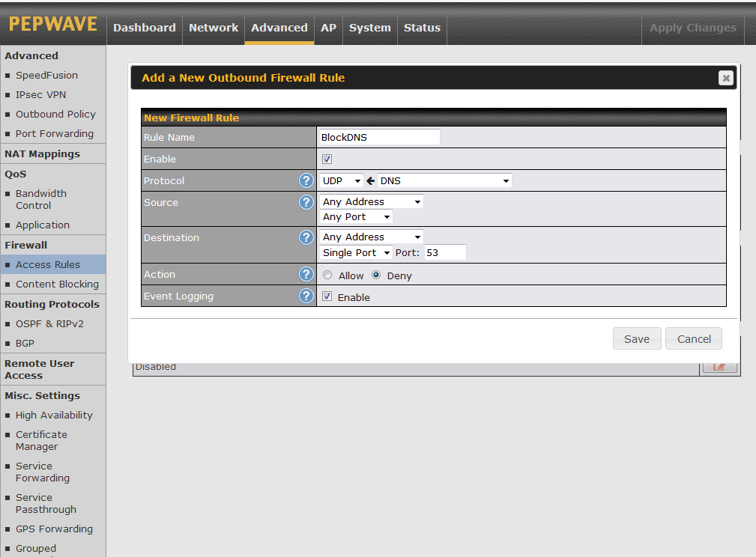The height and width of the screenshot is (557, 756).
Task: Select the Allow radio button
Action: coord(327,275)
